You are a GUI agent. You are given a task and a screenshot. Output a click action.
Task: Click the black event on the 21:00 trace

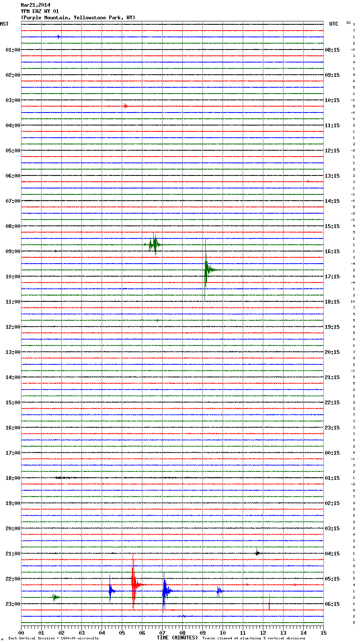(258, 553)
